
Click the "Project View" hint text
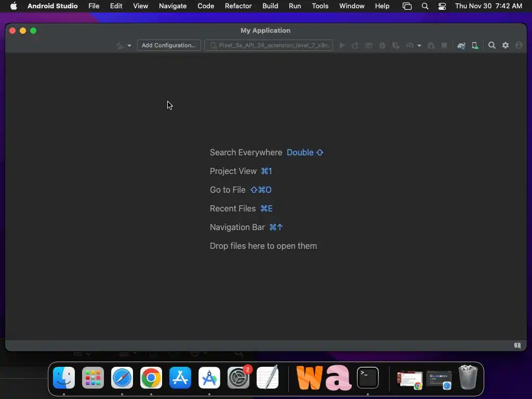pyautogui.click(x=233, y=171)
